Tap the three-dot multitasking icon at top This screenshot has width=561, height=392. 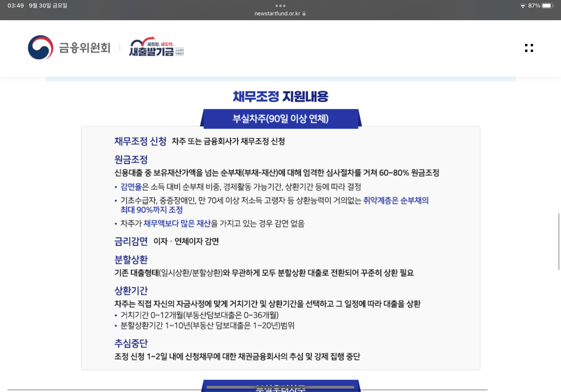[280, 6]
